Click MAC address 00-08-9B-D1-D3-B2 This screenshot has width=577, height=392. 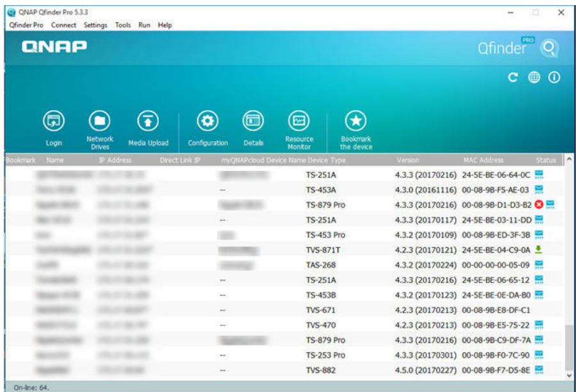click(497, 205)
